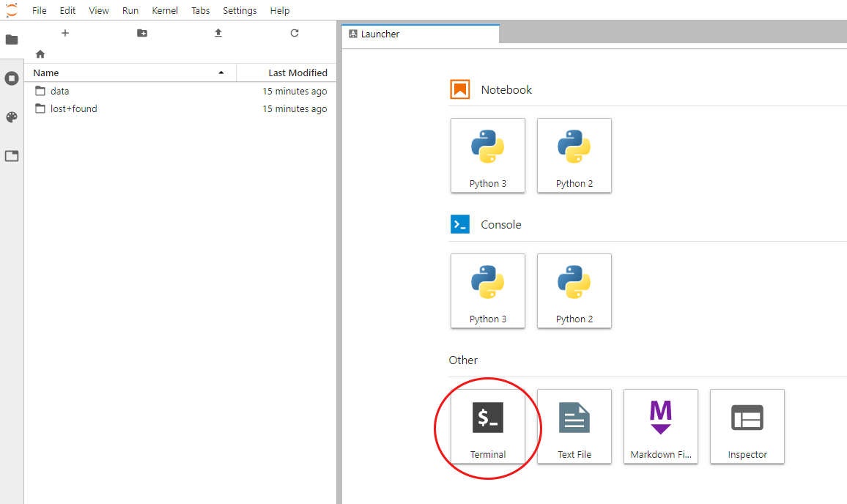Show the Open Tabs sidebar panel
The width and height of the screenshot is (847, 504).
pos(12,156)
